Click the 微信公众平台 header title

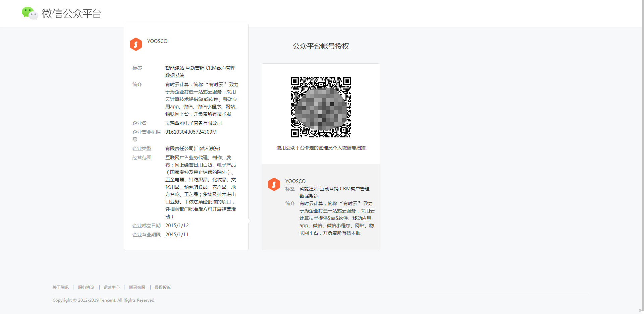[71, 14]
